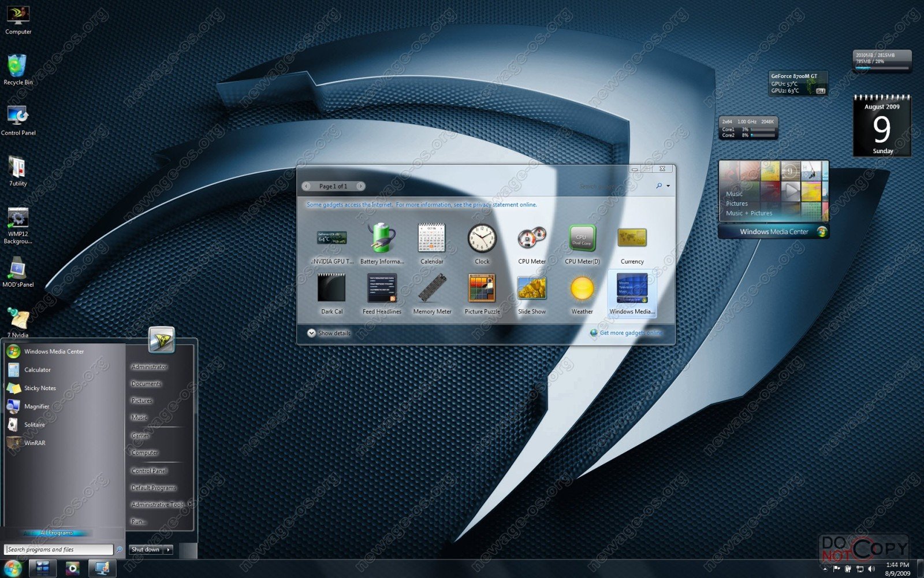Image resolution: width=924 pixels, height=578 pixels.
Task: Open Games in the Start menu
Action: 140,436
